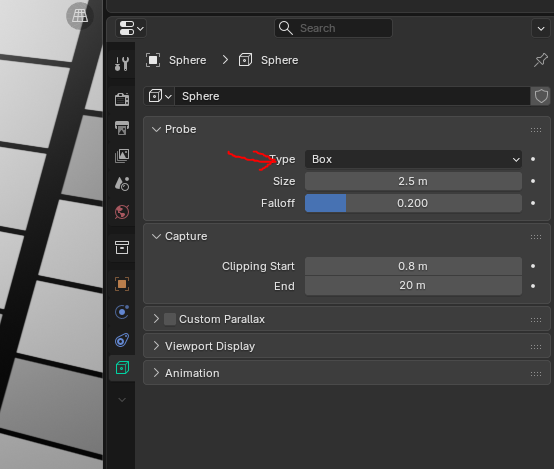
Task: Open the Physics properties tab
Action: pos(122,312)
